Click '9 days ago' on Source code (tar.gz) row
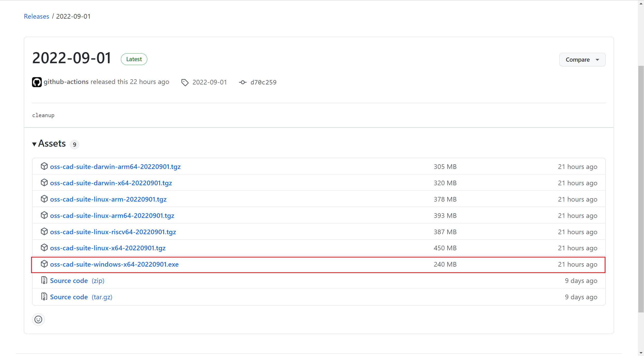 (581, 297)
